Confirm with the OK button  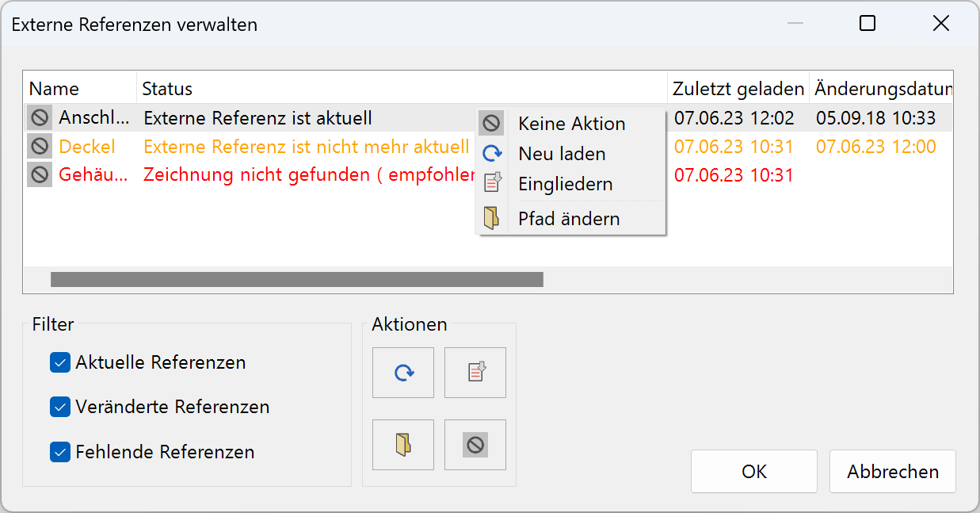753,472
